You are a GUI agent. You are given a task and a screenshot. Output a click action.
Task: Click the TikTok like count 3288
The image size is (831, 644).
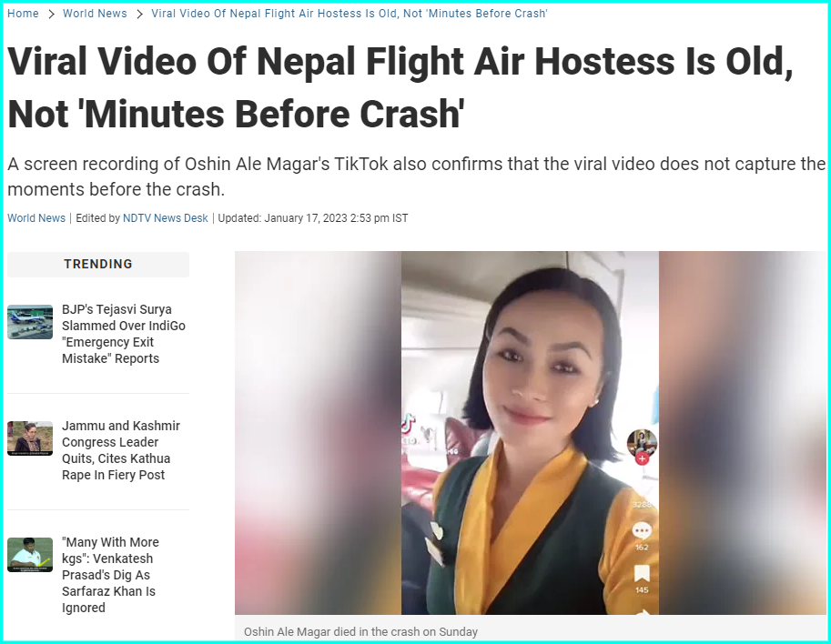[642, 504]
